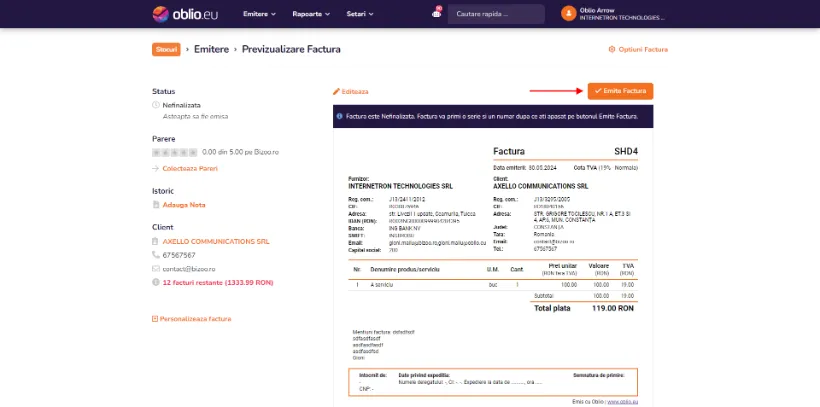Select client name AXELLO COMMUNICATIONS SRL on the invoice

pyautogui.click(x=541, y=186)
